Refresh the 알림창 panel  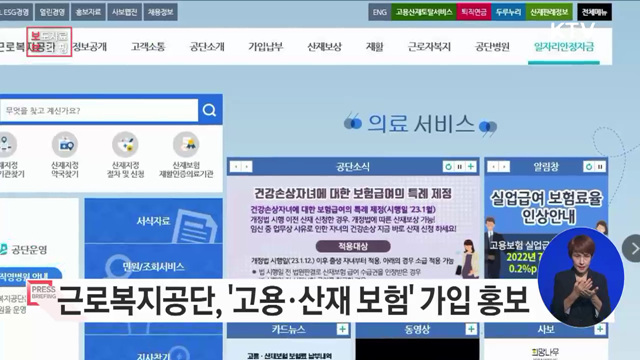coord(589,167)
